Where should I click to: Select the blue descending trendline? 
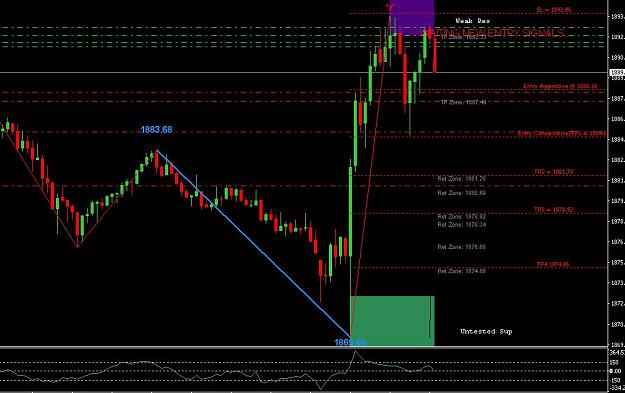[254, 244]
